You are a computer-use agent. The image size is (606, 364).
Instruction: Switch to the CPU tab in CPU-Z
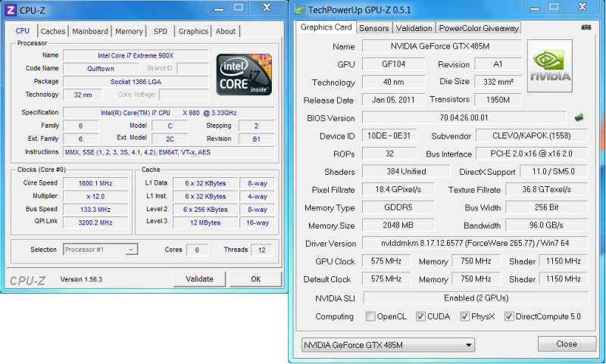(x=23, y=31)
